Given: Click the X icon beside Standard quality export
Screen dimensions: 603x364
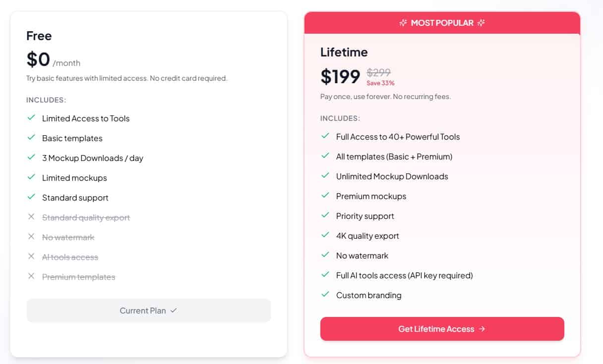Looking at the screenshot, I should coord(31,216).
